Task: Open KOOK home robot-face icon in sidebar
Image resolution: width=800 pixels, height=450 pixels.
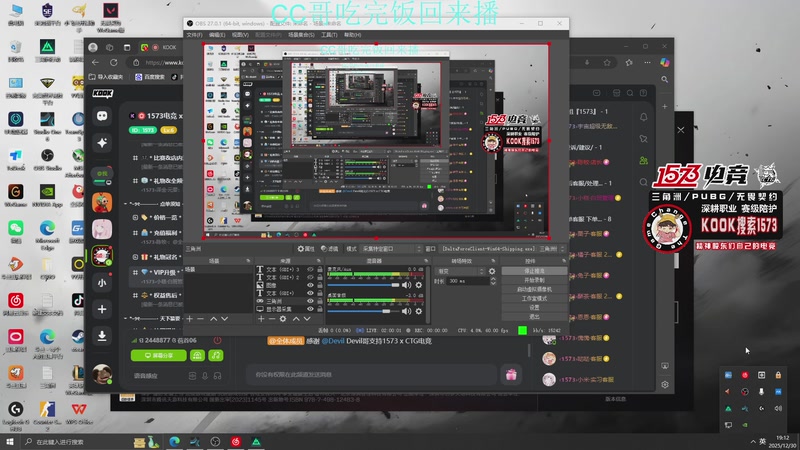Action: (102, 116)
